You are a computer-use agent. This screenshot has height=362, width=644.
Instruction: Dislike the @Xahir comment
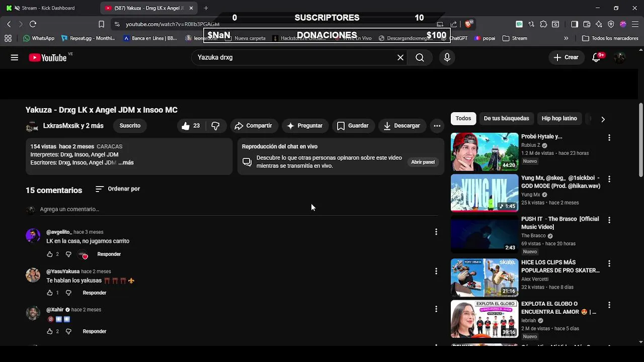click(x=68, y=331)
